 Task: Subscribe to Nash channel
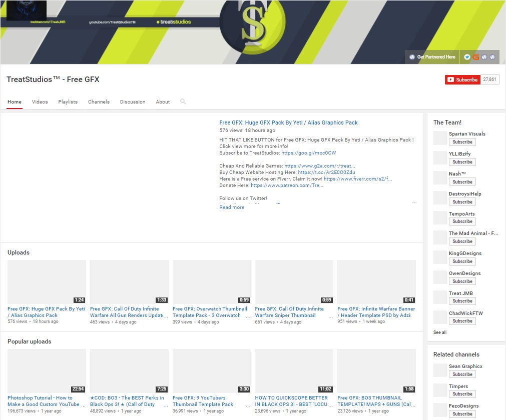[x=462, y=182]
